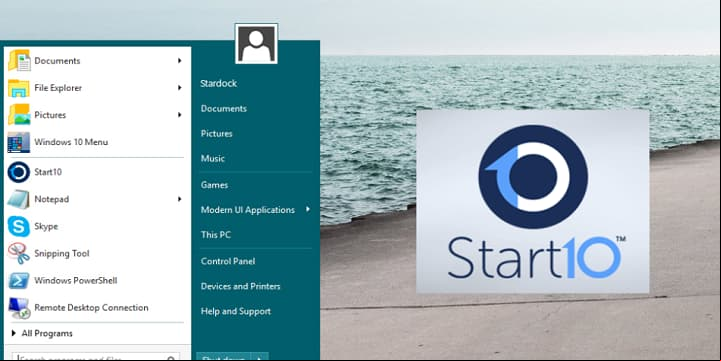Click the "Remote Desktop Connection" label

[x=91, y=308]
